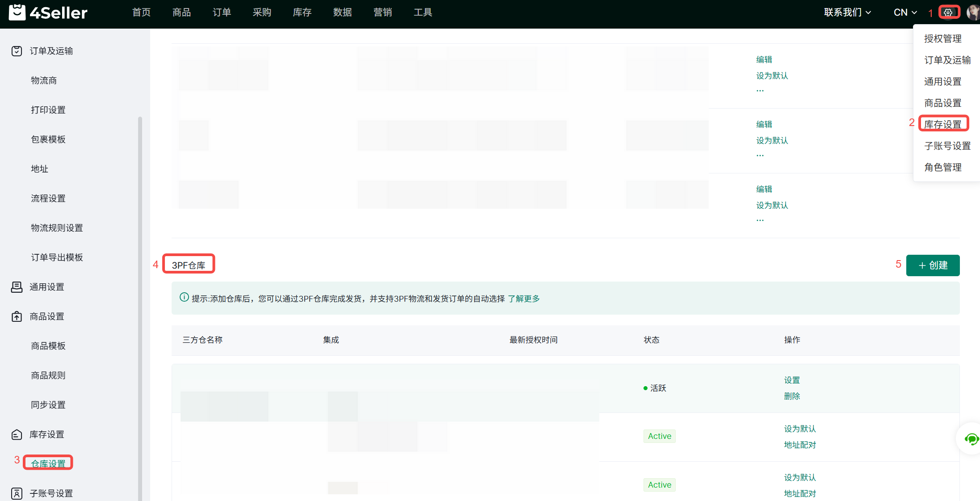This screenshot has width=980, height=501.
Task: Click the 库存设置 sidebar icon
Action: pyautogui.click(x=17, y=434)
